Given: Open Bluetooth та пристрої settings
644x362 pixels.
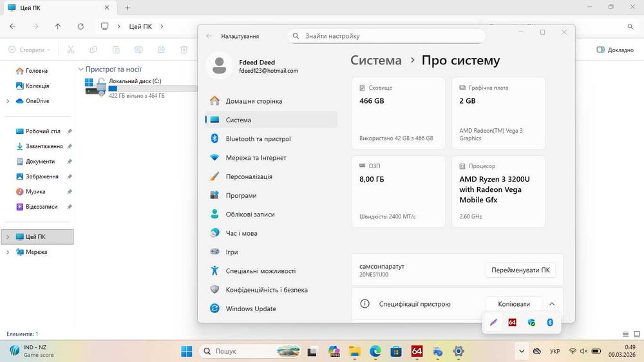Looking at the screenshot, I should click(271, 139).
